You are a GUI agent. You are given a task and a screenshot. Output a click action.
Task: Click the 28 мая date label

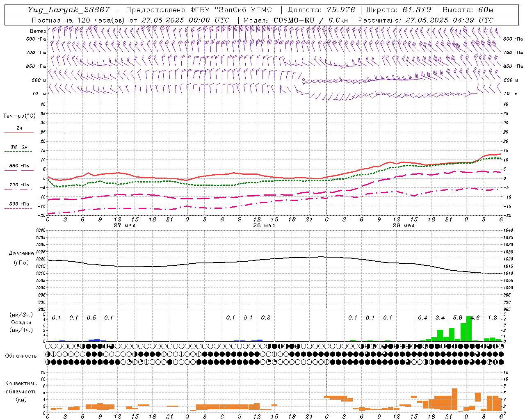pos(264,226)
